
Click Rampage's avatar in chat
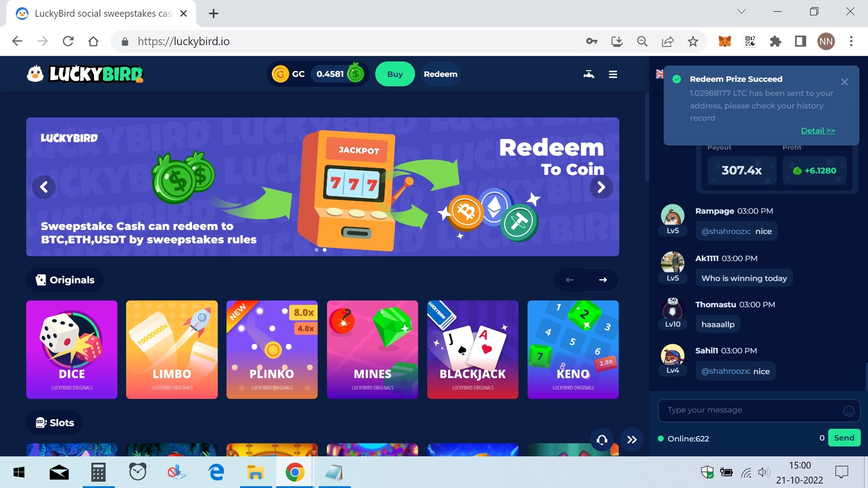[673, 216]
